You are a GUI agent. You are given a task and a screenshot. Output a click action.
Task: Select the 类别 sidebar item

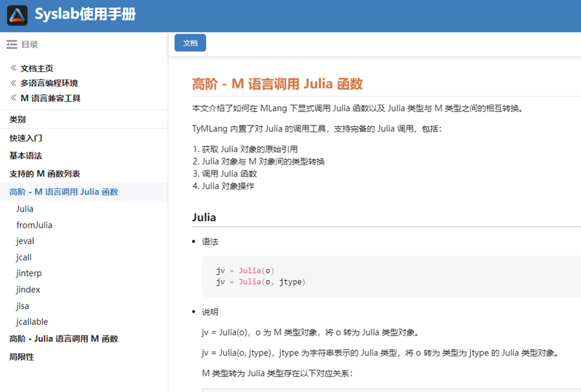point(17,119)
